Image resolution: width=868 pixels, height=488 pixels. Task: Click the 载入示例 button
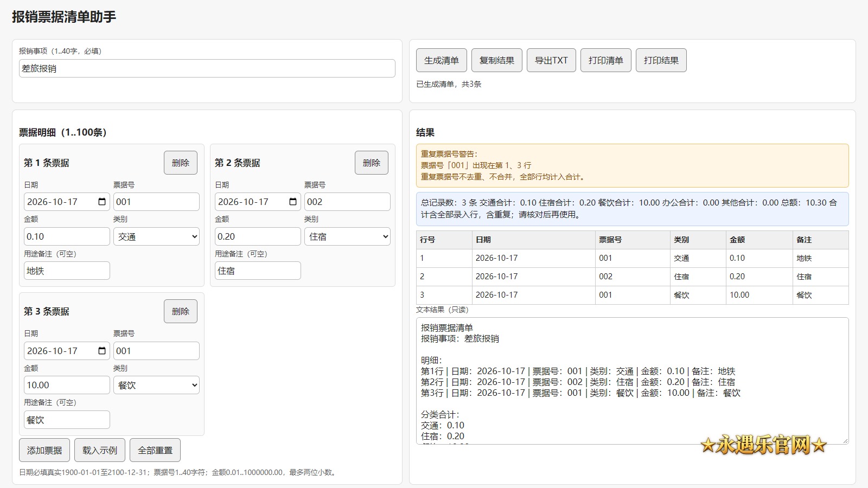(x=100, y=450)
